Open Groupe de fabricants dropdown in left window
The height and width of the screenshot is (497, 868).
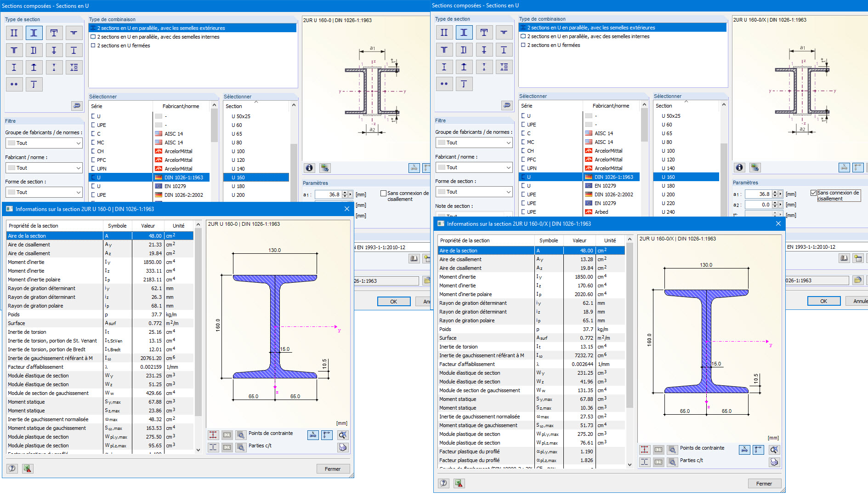pyautogui.click(x=44, y=143)
